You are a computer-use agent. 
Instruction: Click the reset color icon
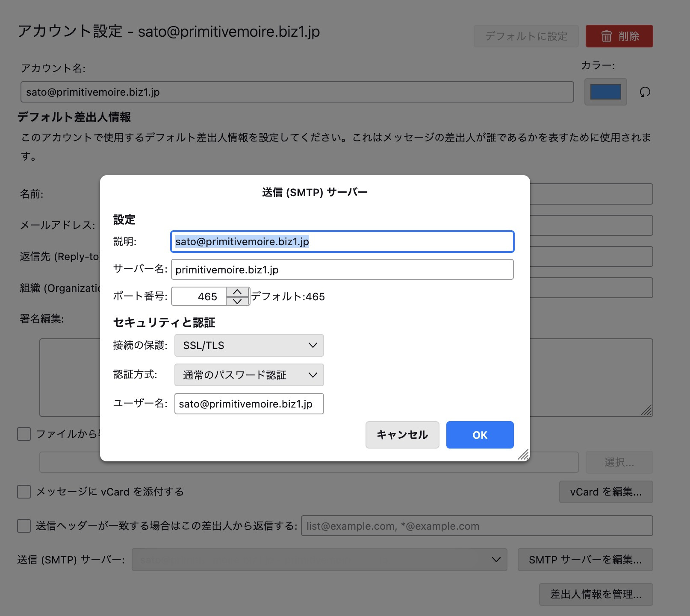point(645,92)
